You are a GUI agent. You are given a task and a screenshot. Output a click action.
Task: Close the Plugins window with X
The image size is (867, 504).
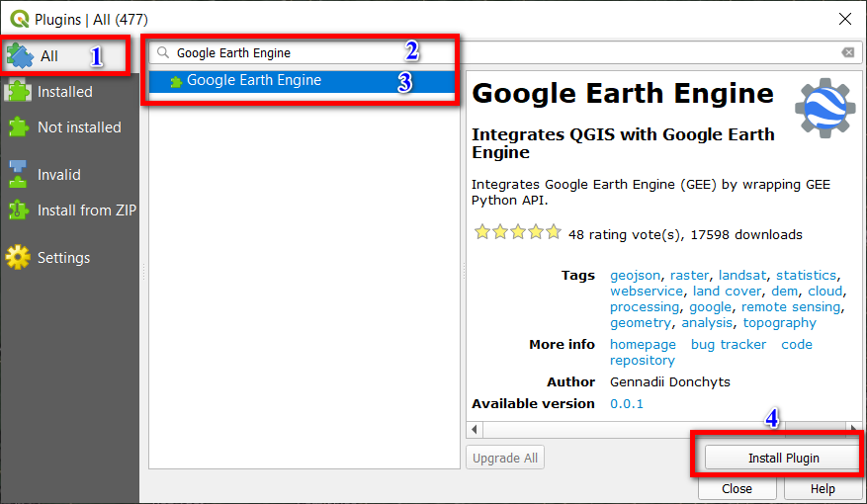point(845,19)
